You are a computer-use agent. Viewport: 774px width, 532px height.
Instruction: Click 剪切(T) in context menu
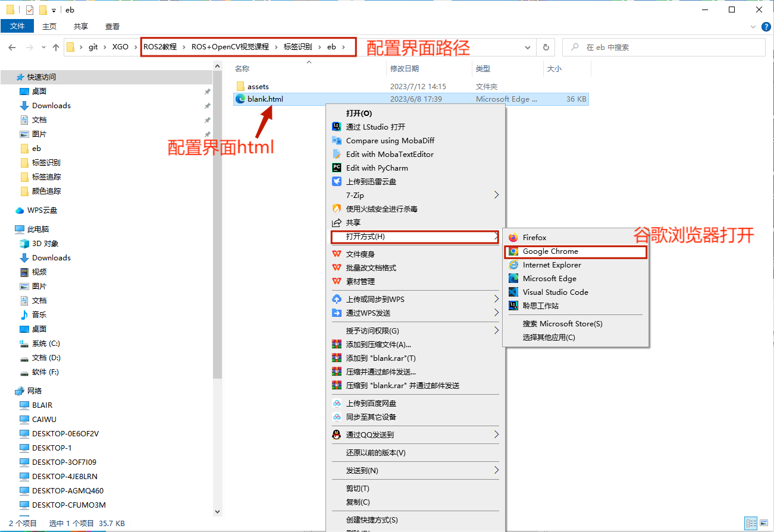(x=415, y=489)
